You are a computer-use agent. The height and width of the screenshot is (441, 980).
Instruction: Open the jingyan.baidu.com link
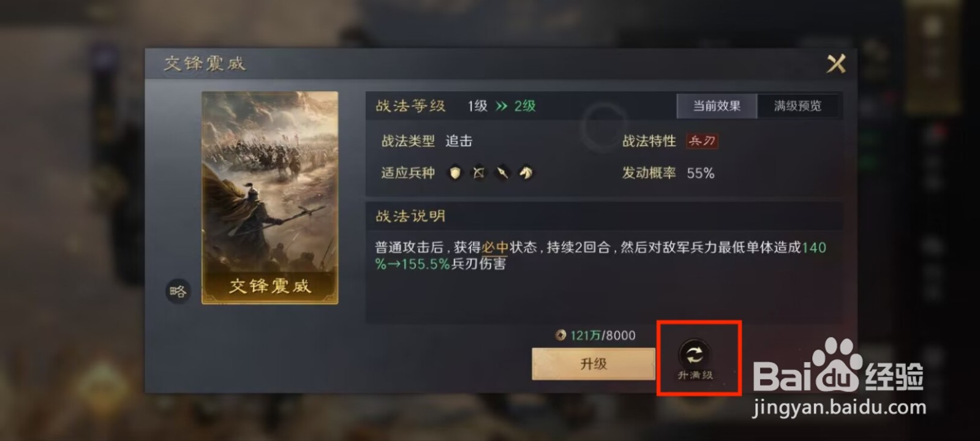pos(839,407)
